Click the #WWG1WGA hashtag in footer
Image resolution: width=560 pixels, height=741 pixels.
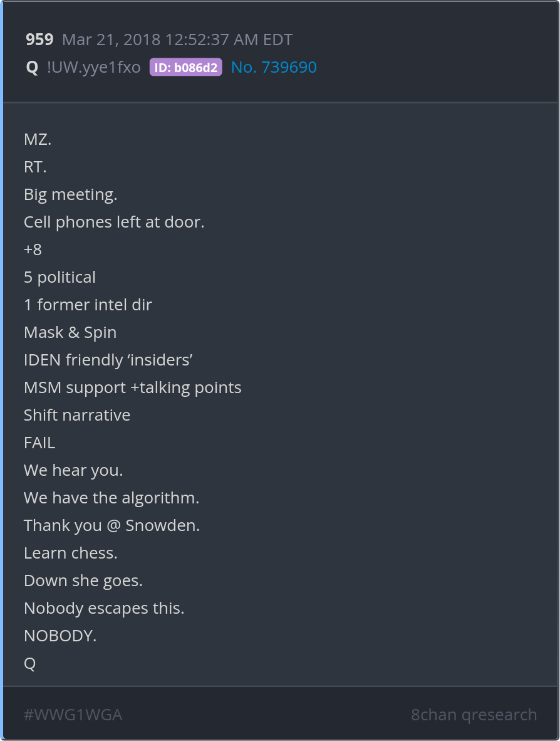coord(73,715)
